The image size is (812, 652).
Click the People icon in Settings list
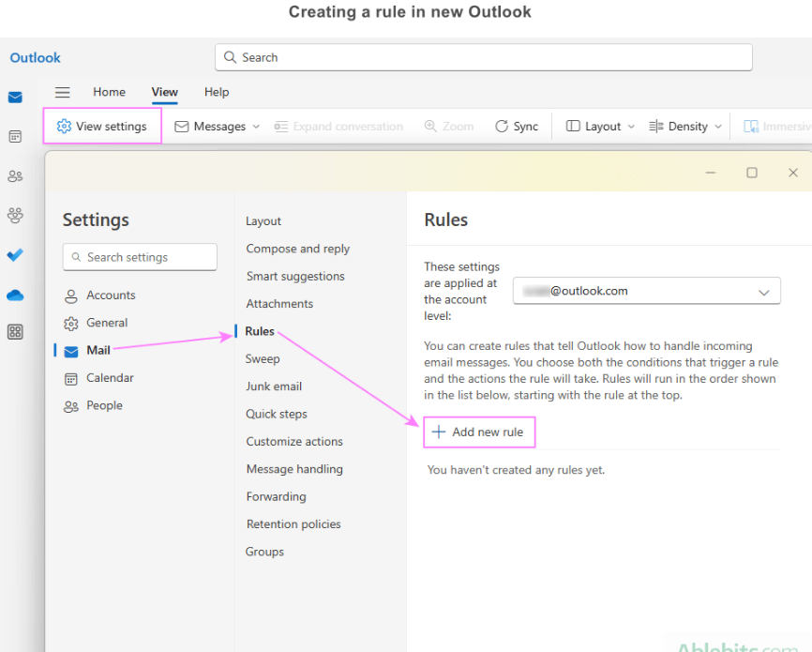[x=71, y=406]
